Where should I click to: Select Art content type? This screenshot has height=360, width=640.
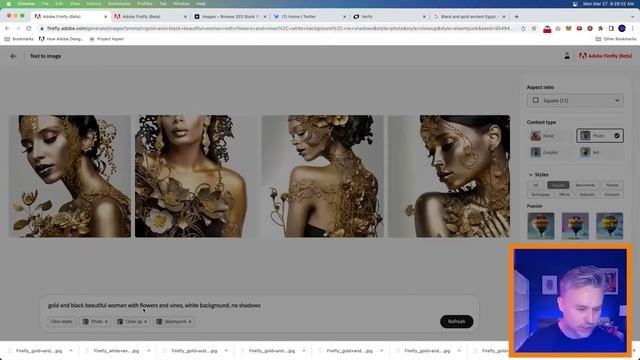[600, 153]
